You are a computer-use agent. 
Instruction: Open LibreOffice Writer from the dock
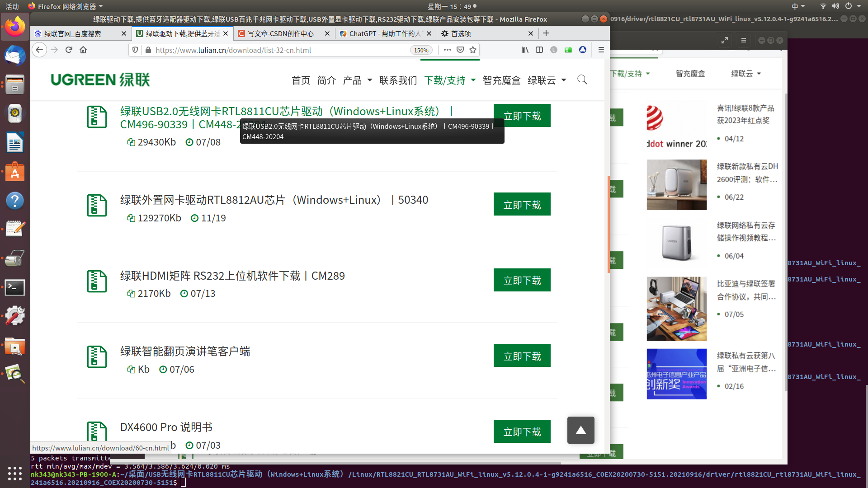[15, 143]
